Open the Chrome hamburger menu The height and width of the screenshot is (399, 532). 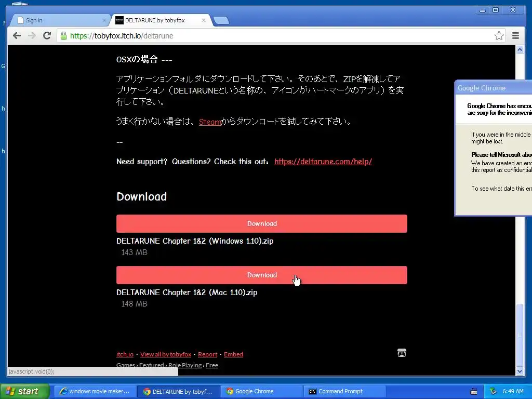[515, 36]
